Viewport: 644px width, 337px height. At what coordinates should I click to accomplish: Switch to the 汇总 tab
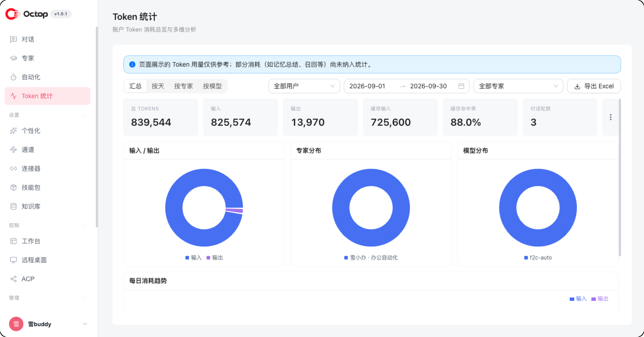[x=135, y=86]
